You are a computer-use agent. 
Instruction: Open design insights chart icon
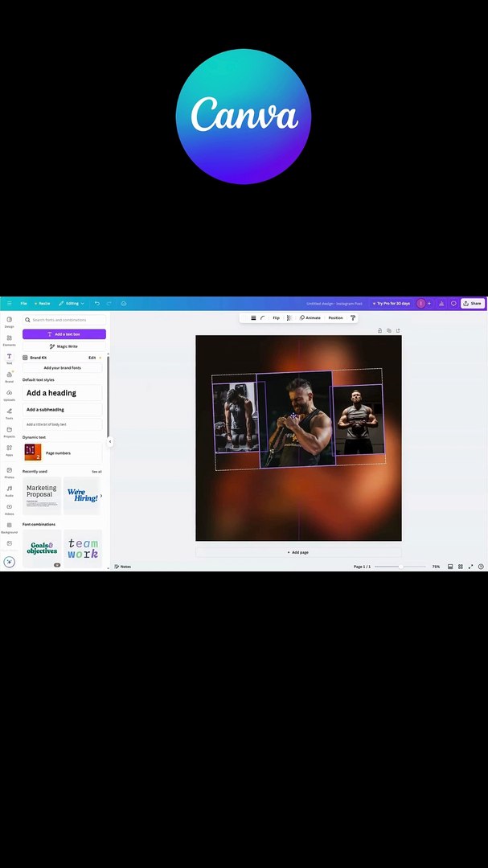tap(441, 303)
